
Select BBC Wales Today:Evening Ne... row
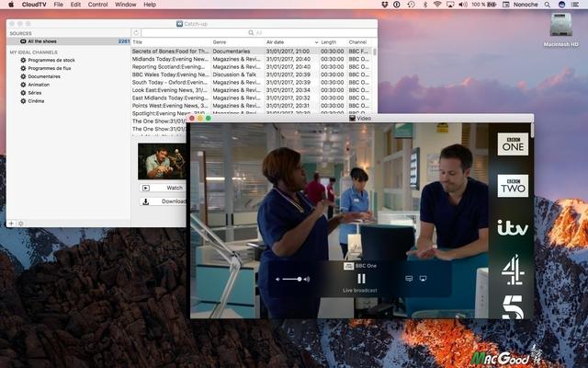click(x=251, y=75)
